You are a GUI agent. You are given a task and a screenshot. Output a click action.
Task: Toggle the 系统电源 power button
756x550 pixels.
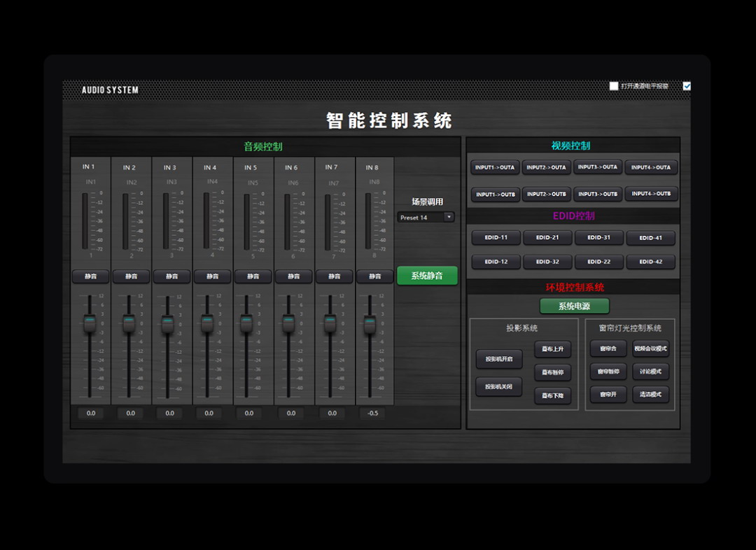tap(574, 306)
